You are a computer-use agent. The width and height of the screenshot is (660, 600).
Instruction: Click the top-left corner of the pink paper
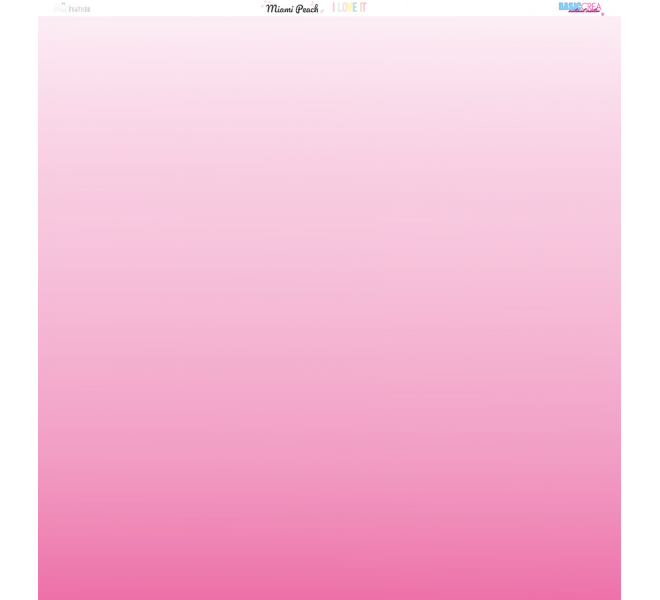[40, 18]
